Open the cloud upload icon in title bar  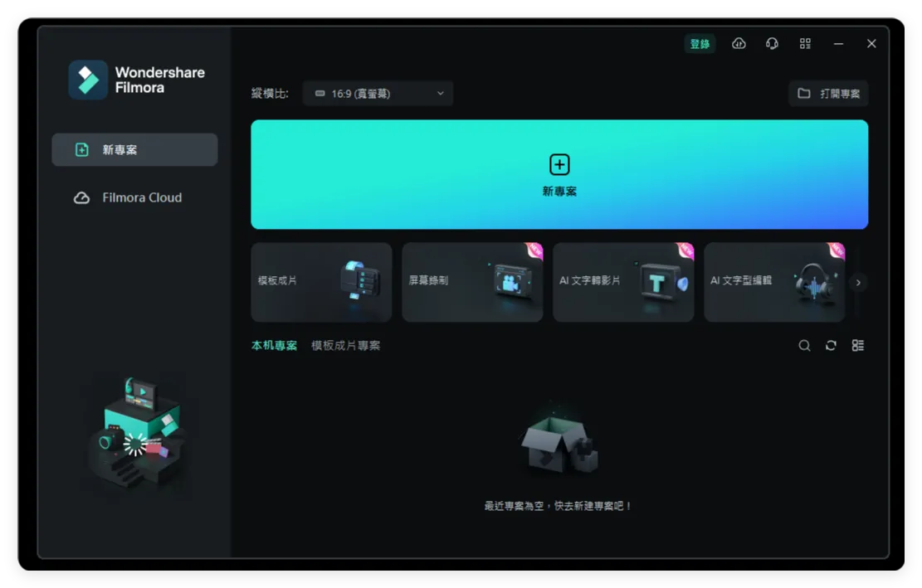pos(739,43)
